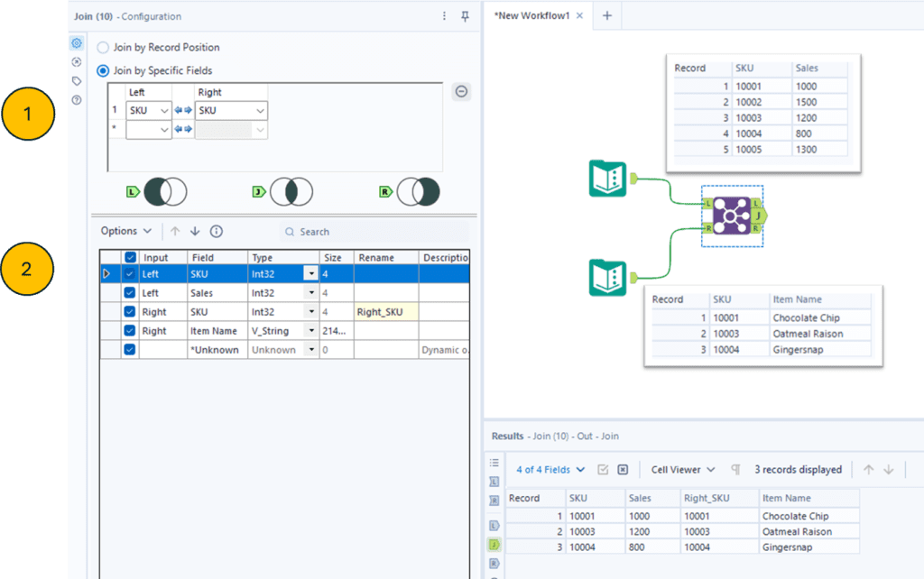Open the Options dropdown menu
This screenshot has height=579, width=924.
(126, 232)
